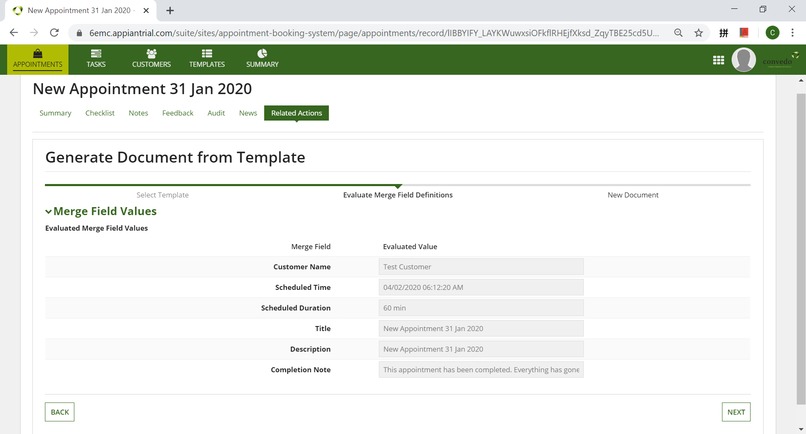The height and width of the screenshot is (434, 806).
Task: Switch to the Feedback tab
Action: [177, 113]
